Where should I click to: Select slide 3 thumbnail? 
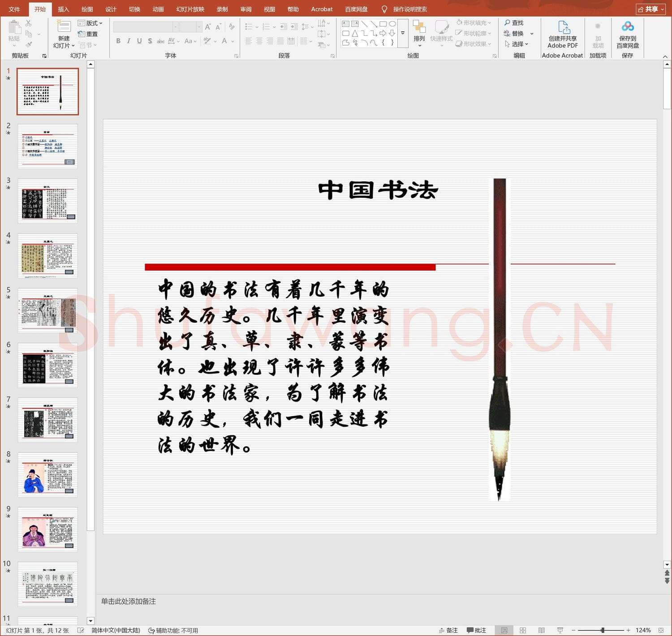click(47, 201)
